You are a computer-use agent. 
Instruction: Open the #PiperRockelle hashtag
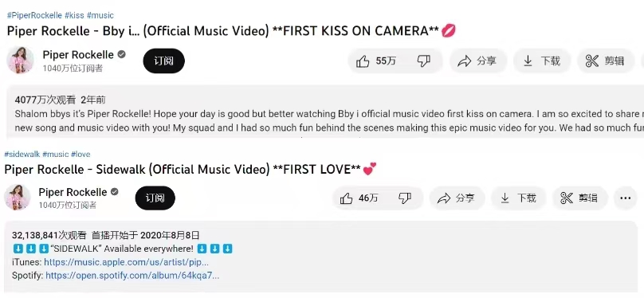(x=34, y=16)
